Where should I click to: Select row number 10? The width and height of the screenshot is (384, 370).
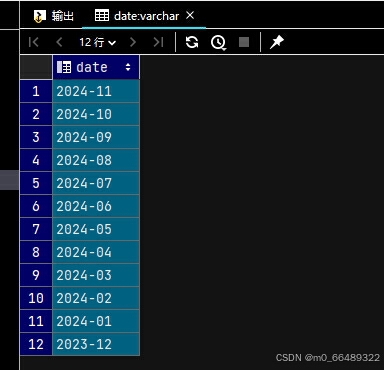(x=36, y=298)
